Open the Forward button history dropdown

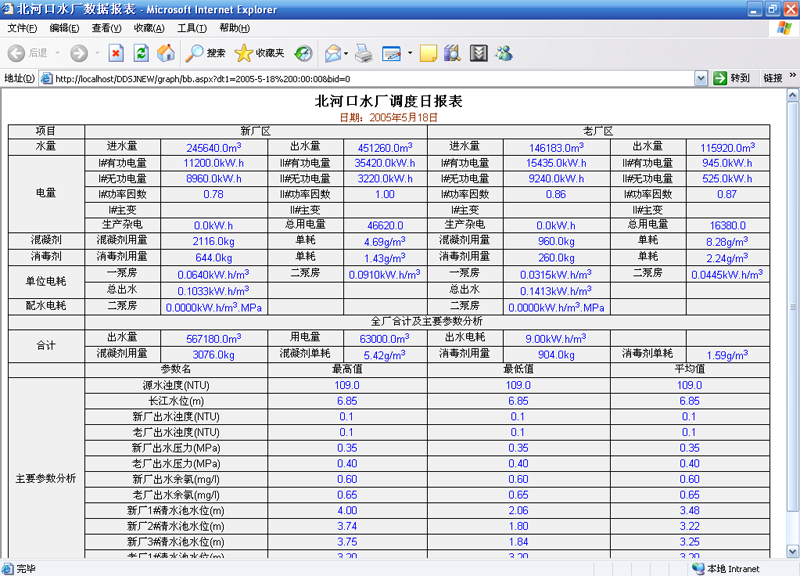97,53
